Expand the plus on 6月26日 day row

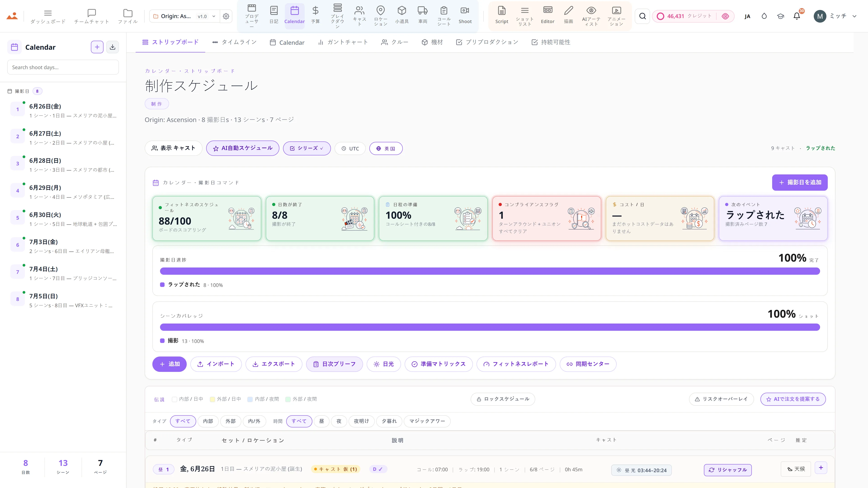[x=821, y=467]
